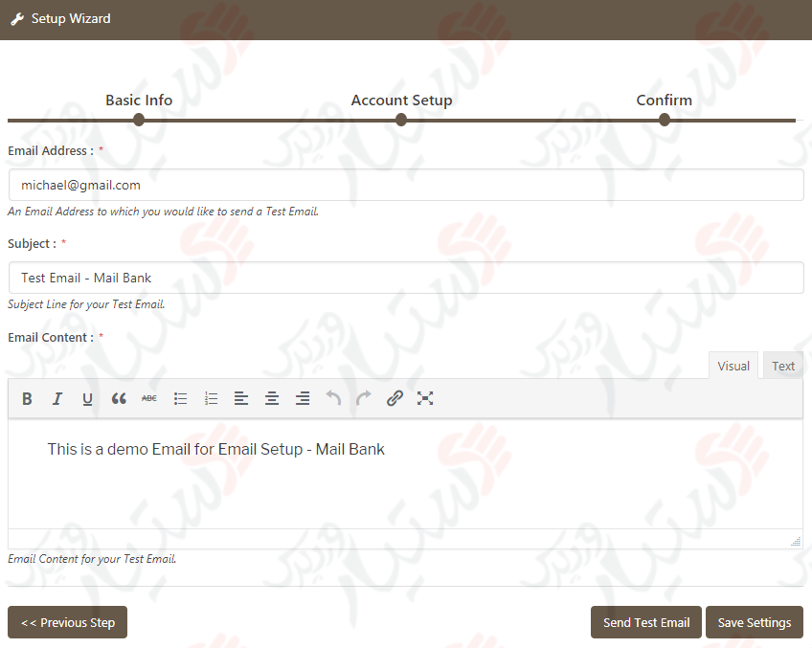Enter distraction-free fullscreen writing mode
The width and height of the screenshot is (812, 648).
coord(425,398)
